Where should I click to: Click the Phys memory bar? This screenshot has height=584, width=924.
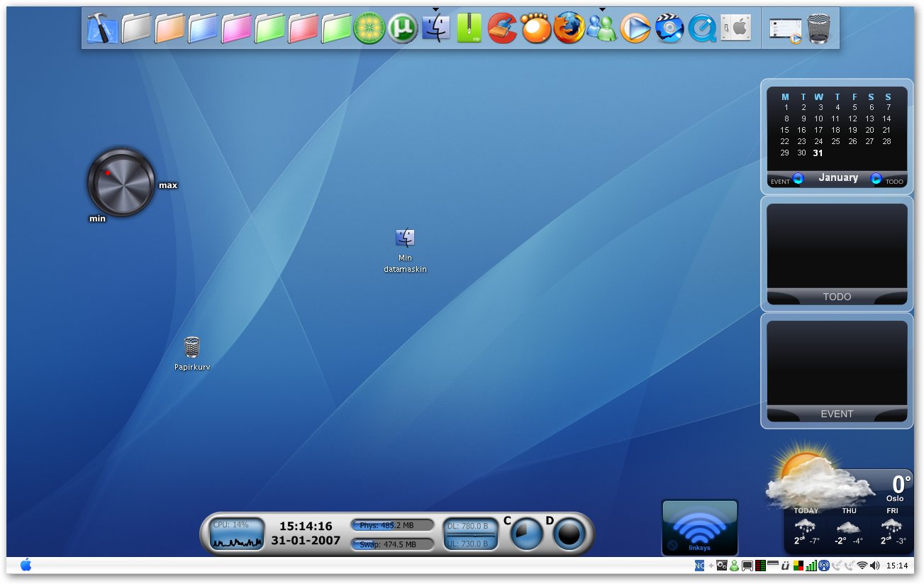(x=392, y=525)
